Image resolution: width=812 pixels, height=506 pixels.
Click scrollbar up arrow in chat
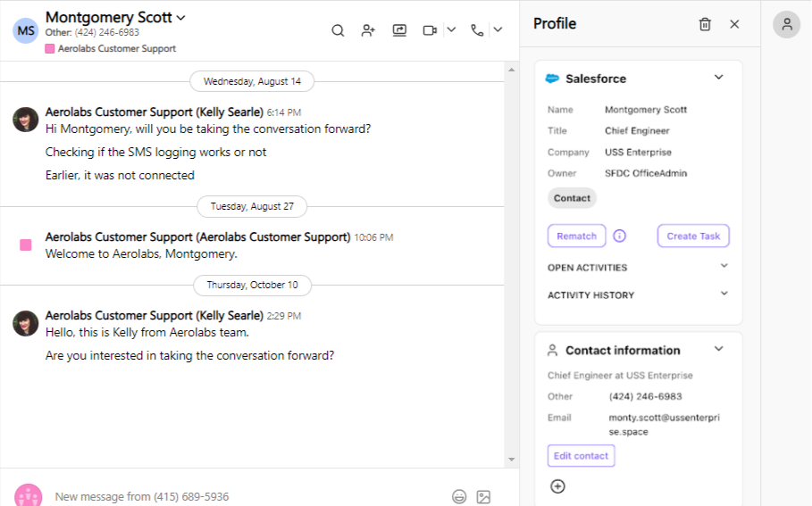point(512,70)
